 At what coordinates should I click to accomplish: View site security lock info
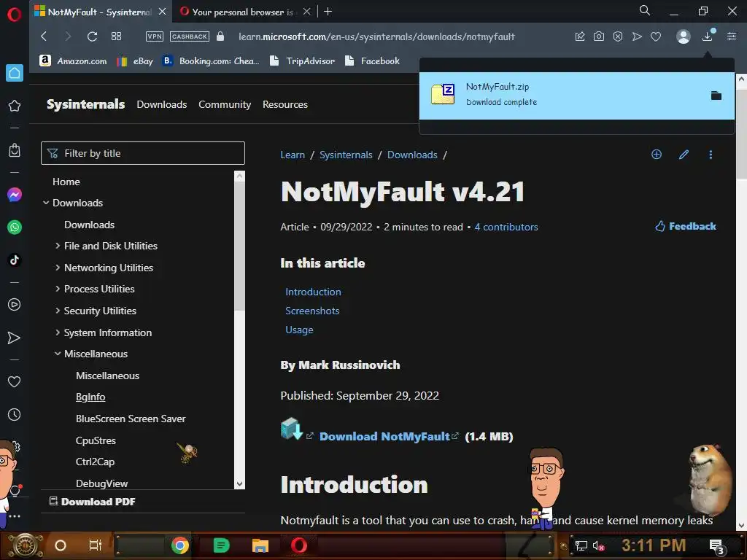click(220, 36)
